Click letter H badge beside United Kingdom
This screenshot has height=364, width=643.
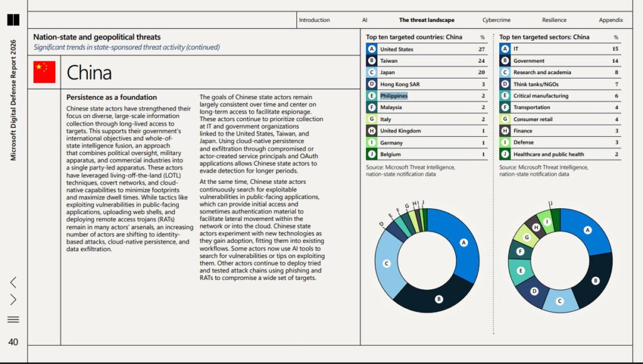(372, 131)
